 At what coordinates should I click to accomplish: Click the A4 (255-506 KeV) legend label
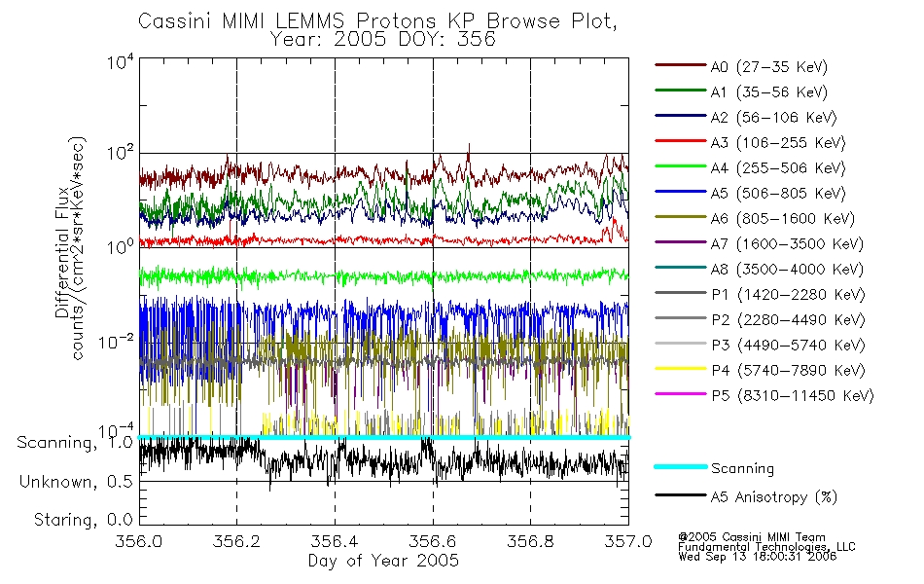pos(778,168)
